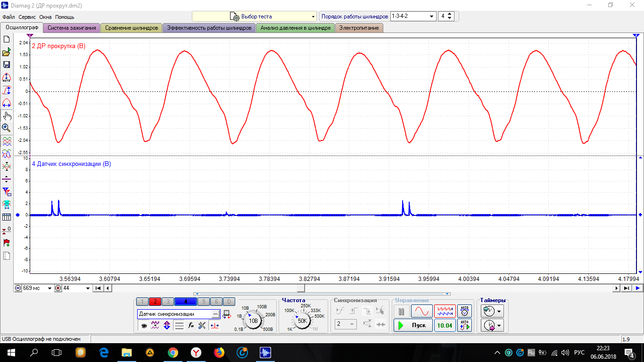Jump to the end of the recording
The height and width of the screenshot is (362, 644).
tap(627, 288)
